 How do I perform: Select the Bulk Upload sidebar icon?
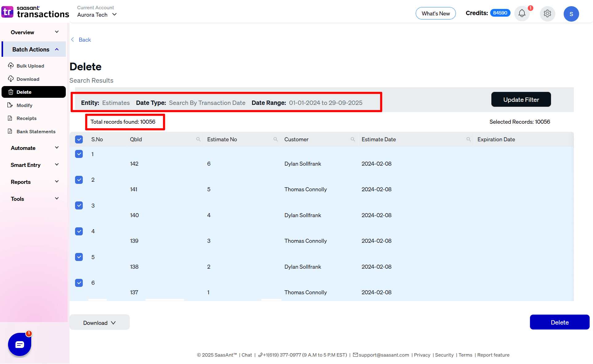(x=11, y=66)
